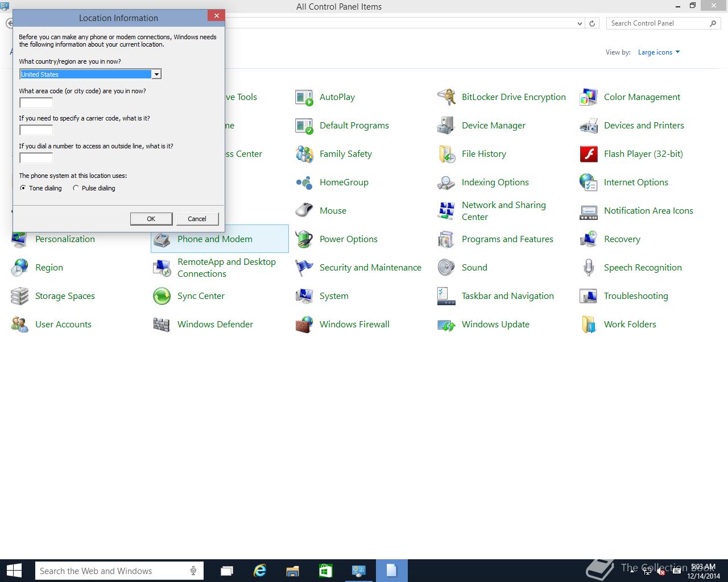The width and height of the screenshot is (728, 582).
Task: Click the Windows Defender icon
Action: [162, 325]
